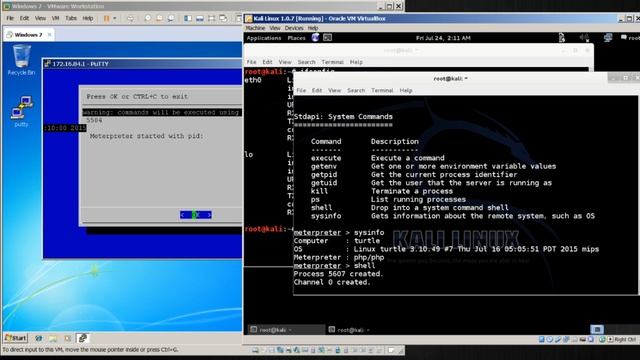Screen dimensions: 640x360
Task: Open File menu of background ifconfig terminal
Action: [x=251, y=62]
